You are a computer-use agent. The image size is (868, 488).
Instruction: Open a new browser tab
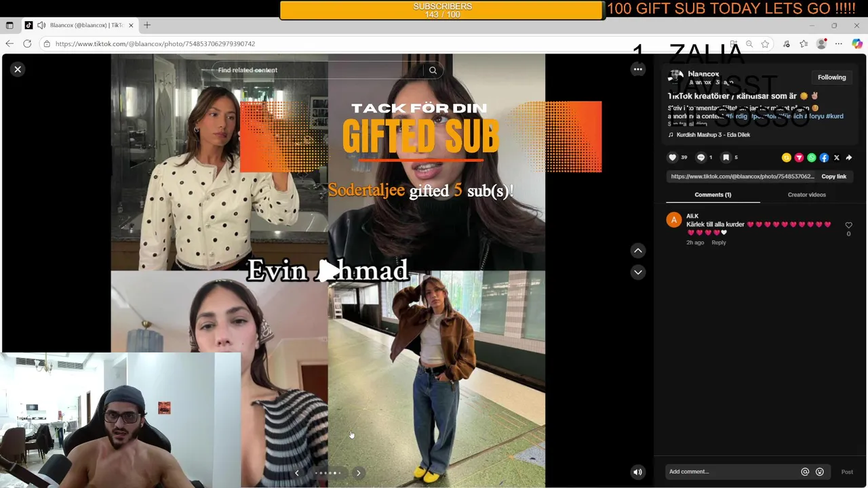(x=147, y=25)
